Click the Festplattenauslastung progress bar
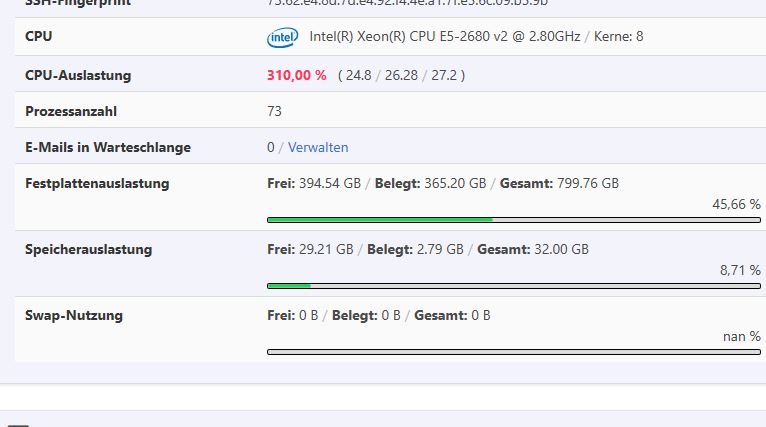The image size is (766, 427). click(x=513, y=219)
